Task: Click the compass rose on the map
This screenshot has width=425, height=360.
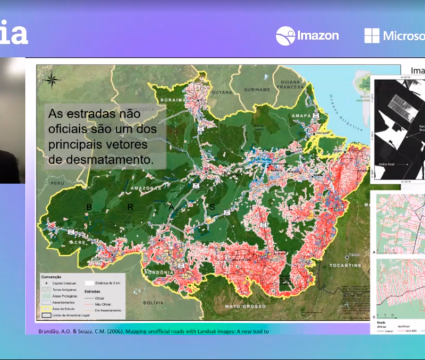Action: [52, 80]
